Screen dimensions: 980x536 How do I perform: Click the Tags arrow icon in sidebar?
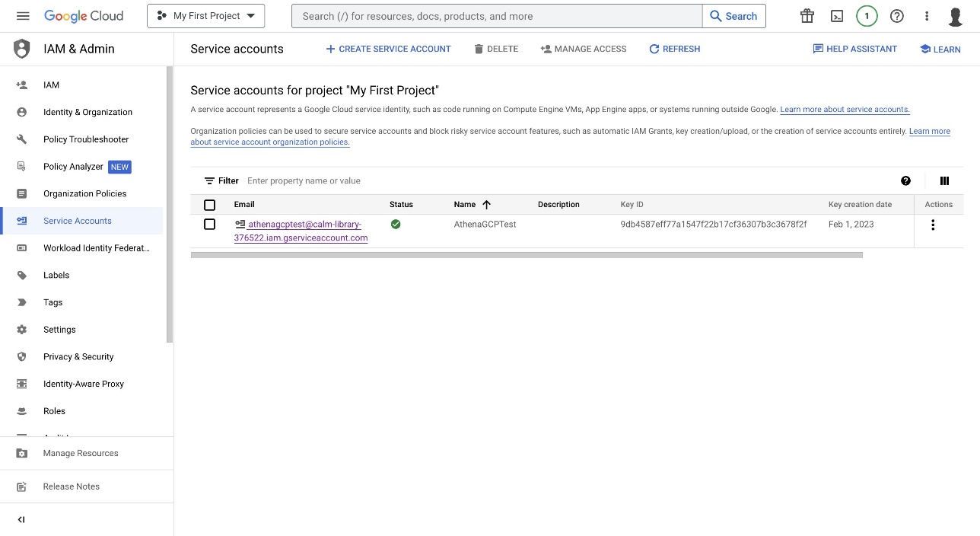tap(22, 302)
